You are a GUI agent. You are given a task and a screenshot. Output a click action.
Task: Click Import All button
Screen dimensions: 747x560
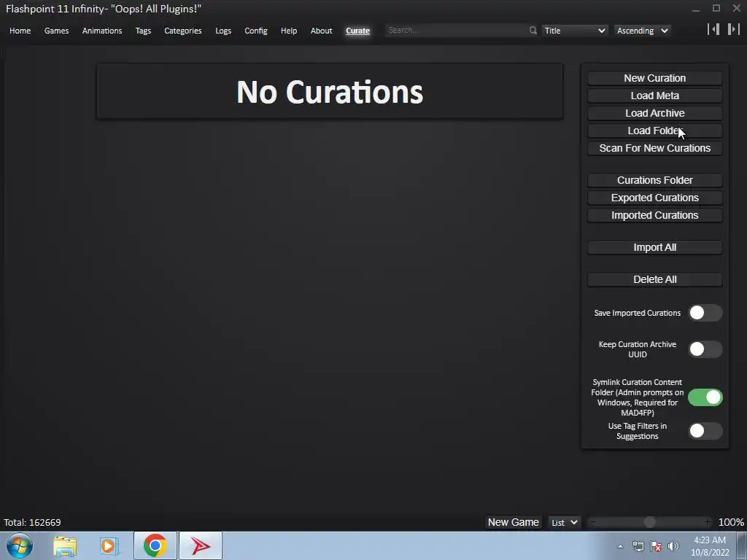pos(654,247)
